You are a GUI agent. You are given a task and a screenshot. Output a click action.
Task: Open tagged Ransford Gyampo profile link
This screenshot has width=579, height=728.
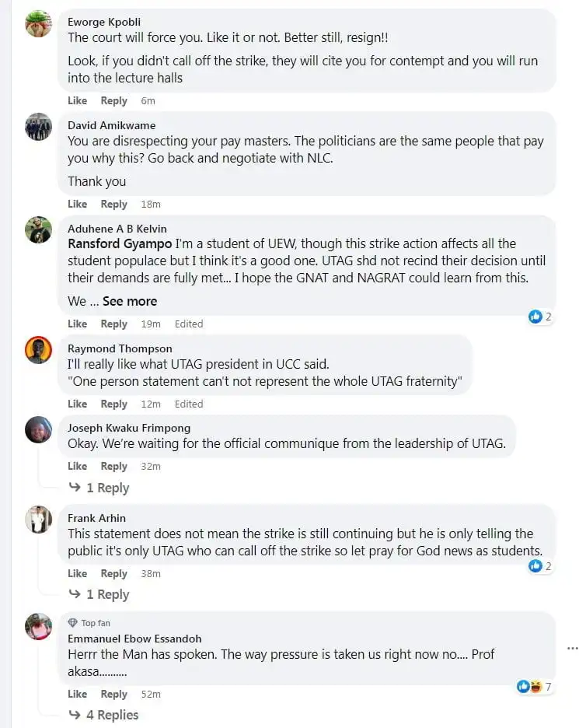[120, 243]
